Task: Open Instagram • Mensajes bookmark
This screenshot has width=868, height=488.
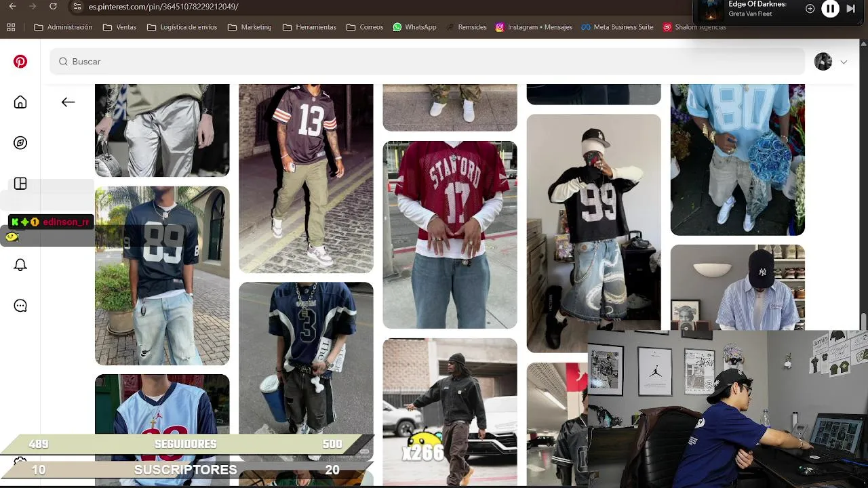Action: click(x=534, y=27)
